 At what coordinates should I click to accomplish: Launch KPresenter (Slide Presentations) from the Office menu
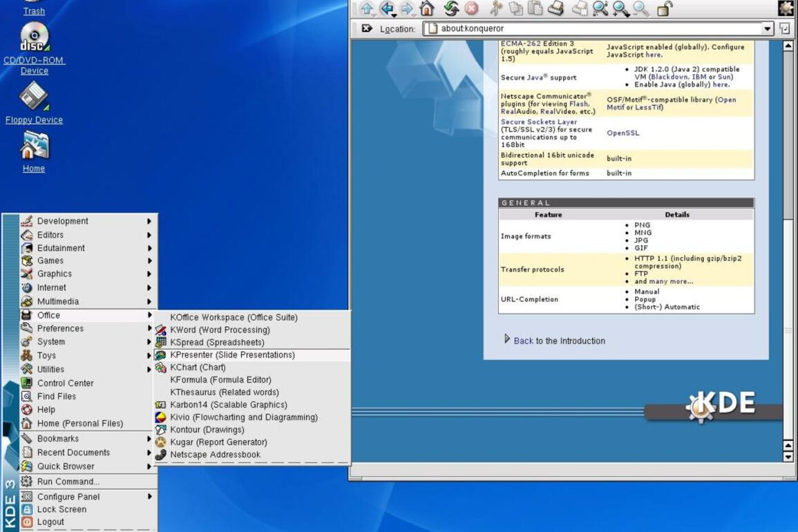click(232, 355)
